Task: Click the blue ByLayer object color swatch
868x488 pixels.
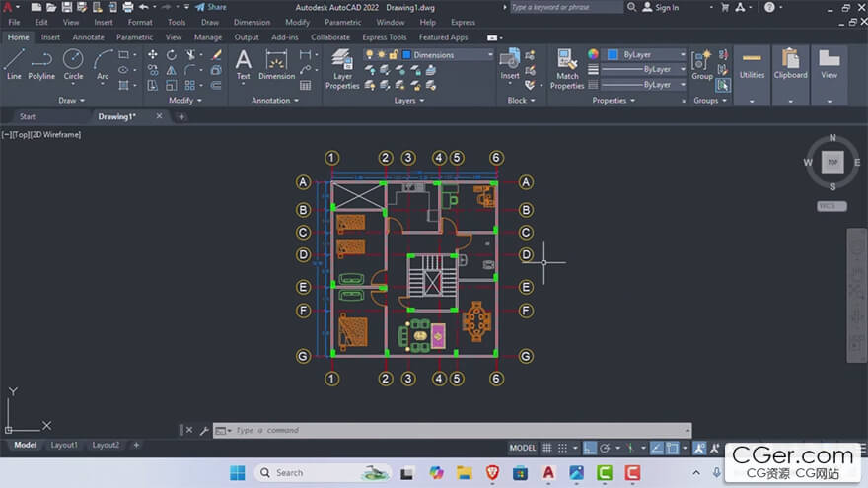Action: [x=613, y=54]
